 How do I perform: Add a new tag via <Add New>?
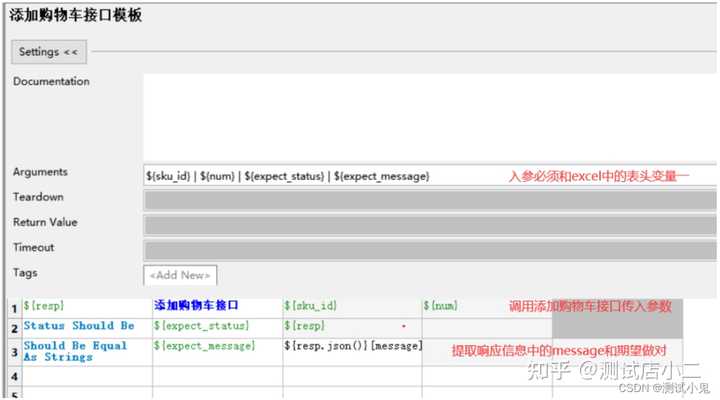coord(180,275)
